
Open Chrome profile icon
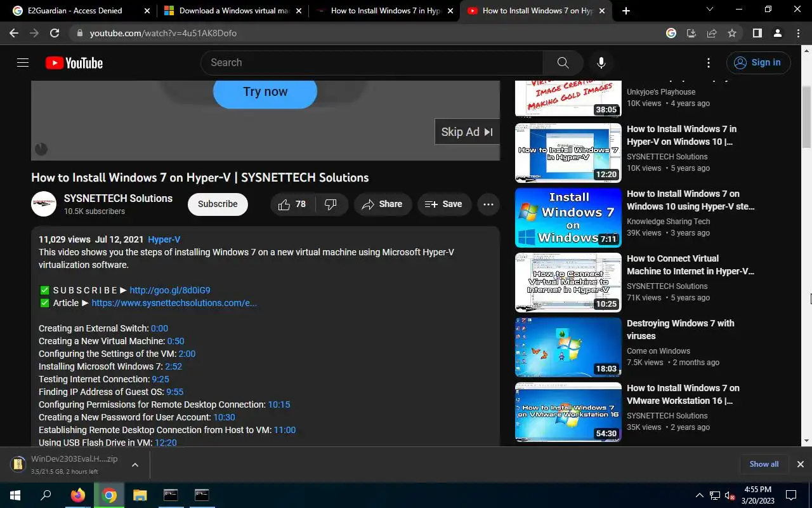pos(777,33)
